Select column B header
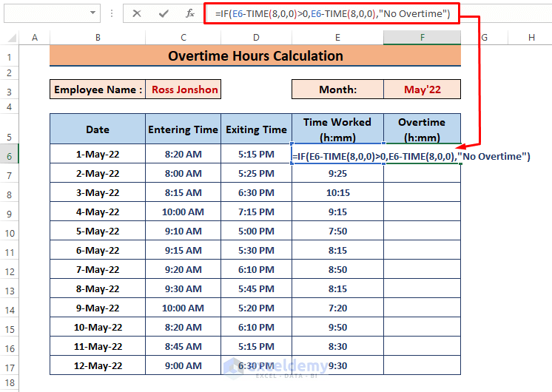The width and height of the screenshot is (552, 392). point(98,37)
